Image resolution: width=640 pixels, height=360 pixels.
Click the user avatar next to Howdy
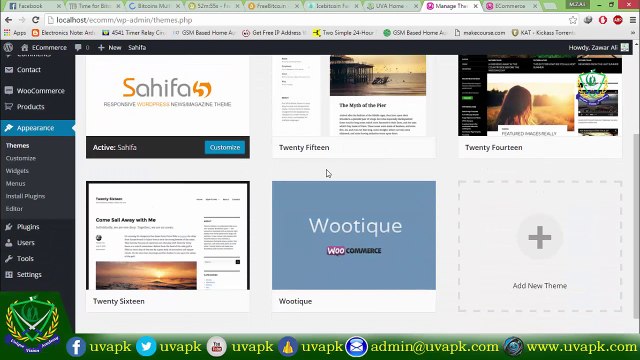point(625,47)
